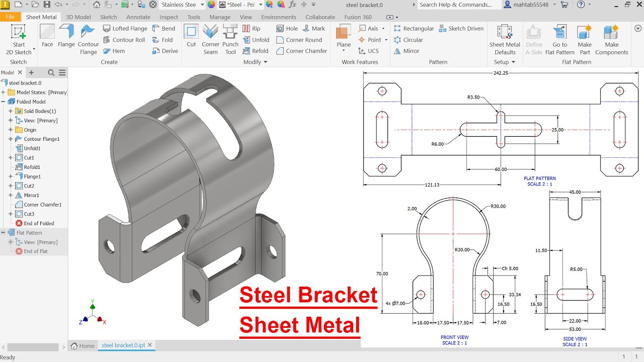Open the Sketch Driven pattern tool
Screen dimensions: 644x362
461,29
